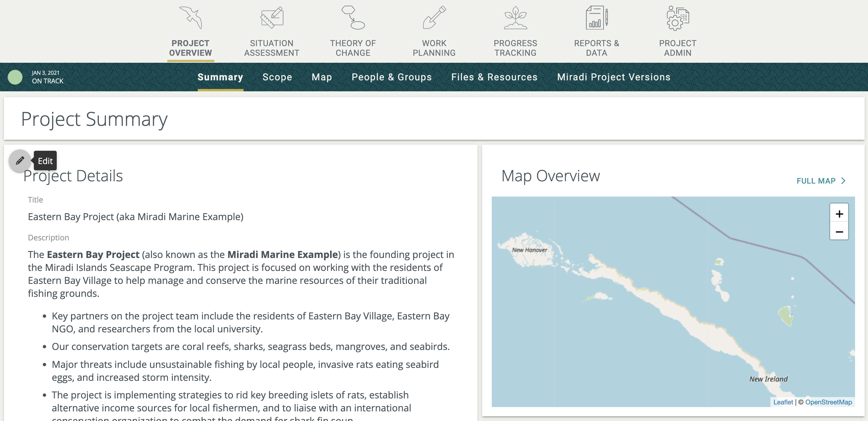This screenshot has height=421, width=868.
Task: Click the green On Track status circle
Action: [15, 77]
